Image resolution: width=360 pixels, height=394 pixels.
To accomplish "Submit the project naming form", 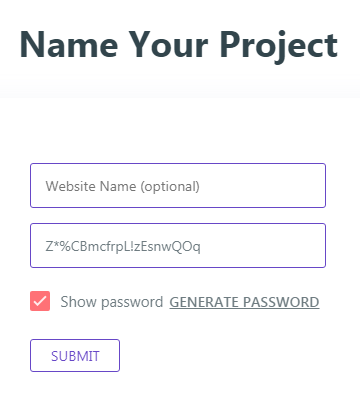I will click(75, 356).
